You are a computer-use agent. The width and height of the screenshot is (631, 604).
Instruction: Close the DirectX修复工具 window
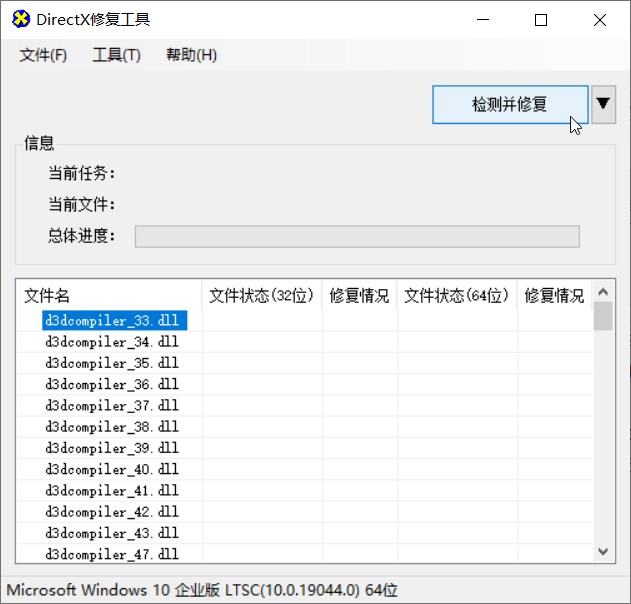600,19
